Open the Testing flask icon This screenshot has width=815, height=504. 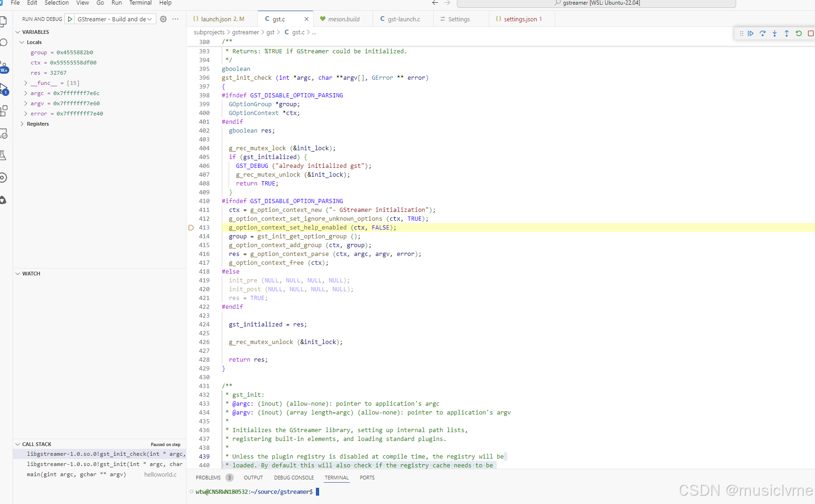click(3, 155)
